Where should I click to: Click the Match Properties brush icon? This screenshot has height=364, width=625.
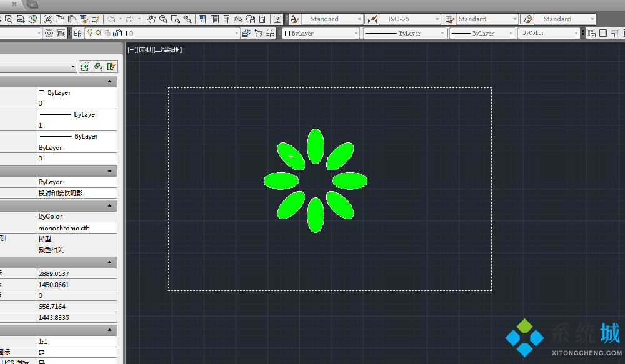pyautogui.click(x=99, y=19)
